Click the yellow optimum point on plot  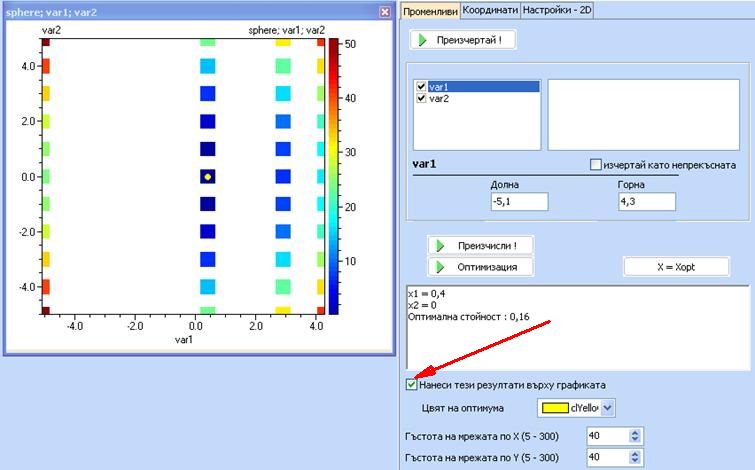(x=207, y=176)
